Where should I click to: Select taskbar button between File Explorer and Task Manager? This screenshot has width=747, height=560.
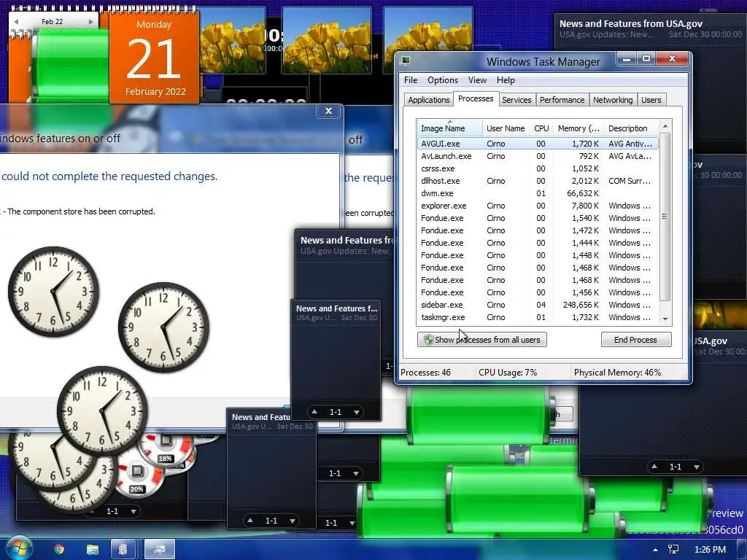point(123,550)
